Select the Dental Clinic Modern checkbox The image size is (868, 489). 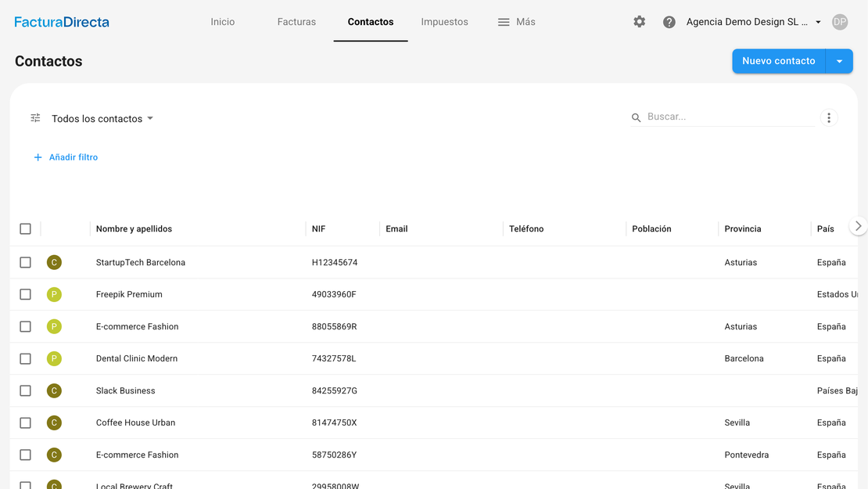[25, 358]
